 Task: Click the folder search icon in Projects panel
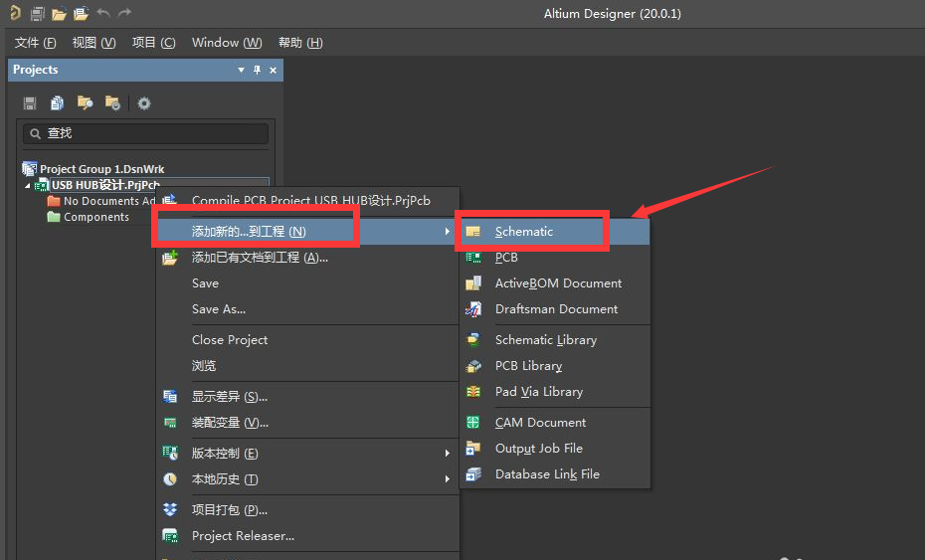(x=85, y=103)
